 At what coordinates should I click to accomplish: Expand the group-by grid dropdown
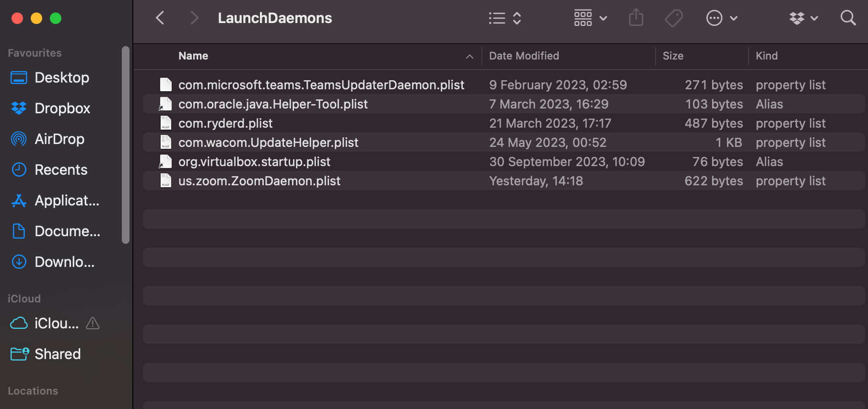coord(590,18)
